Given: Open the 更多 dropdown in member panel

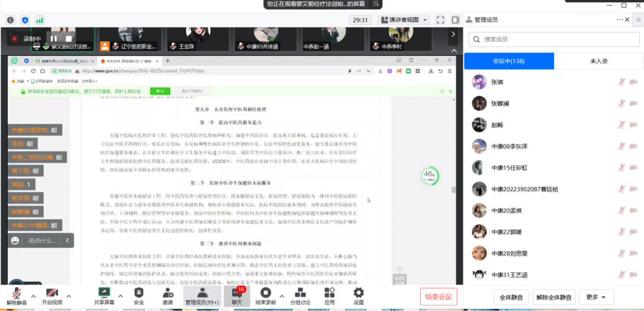Looking at the screenshot, I should (x=596, y=297).
